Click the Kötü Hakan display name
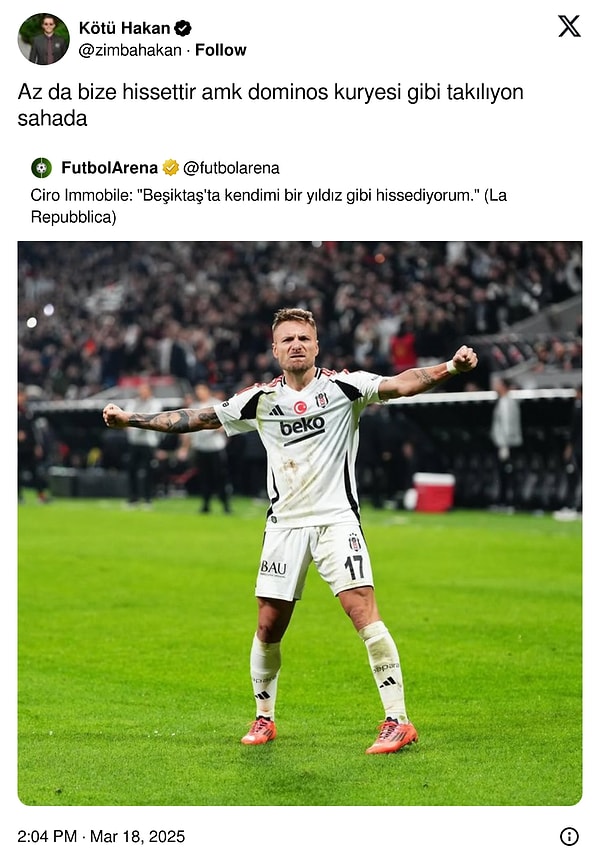600x867 pixels. [124, 28]
